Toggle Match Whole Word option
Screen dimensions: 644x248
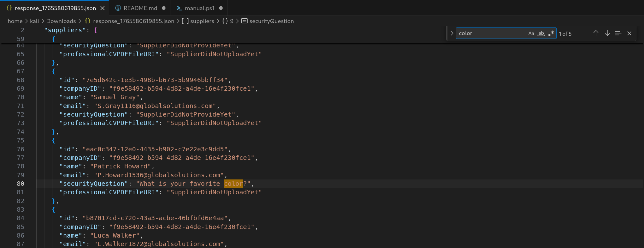541,33
